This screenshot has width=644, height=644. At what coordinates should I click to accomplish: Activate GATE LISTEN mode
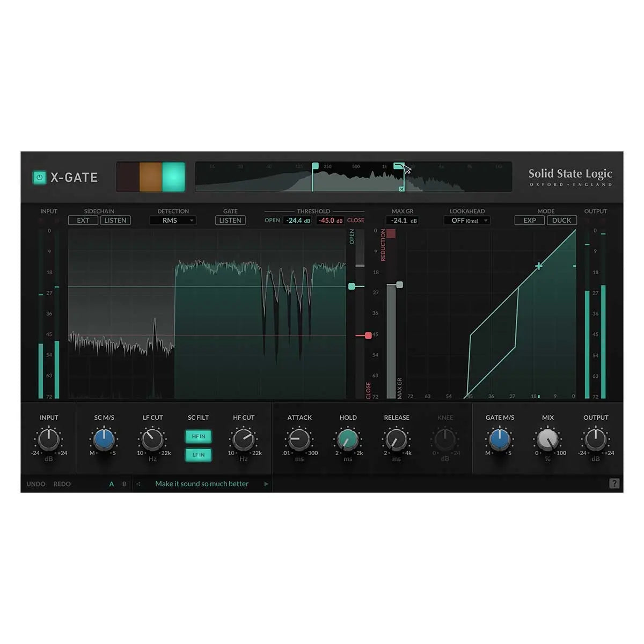tap(230, 220)
